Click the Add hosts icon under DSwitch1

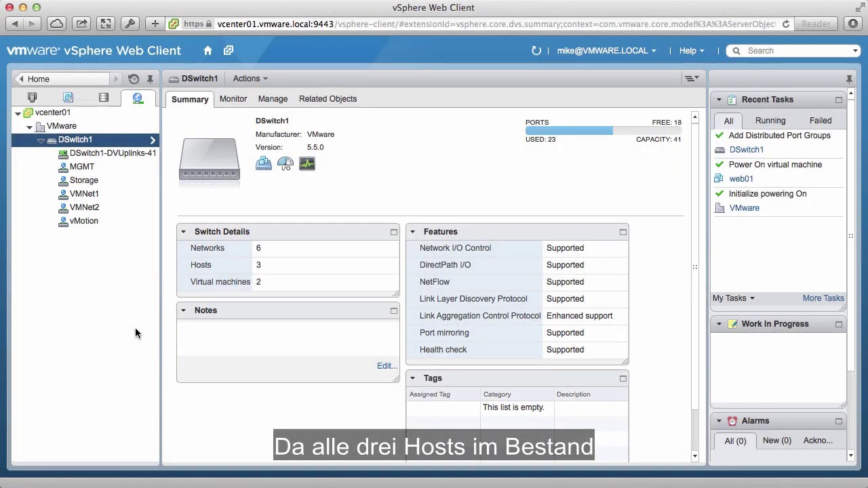coord(264,163)
